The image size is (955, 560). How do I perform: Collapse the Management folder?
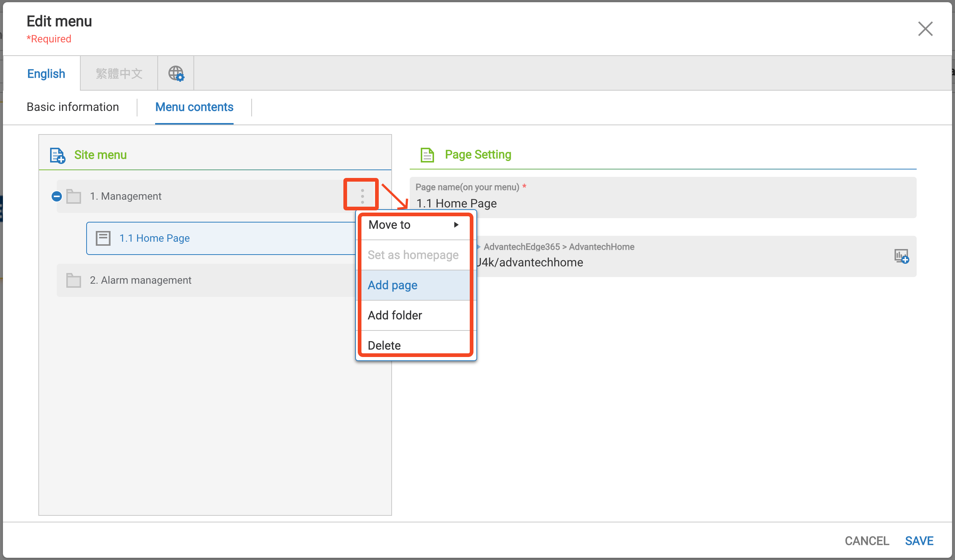pos(56,196)
